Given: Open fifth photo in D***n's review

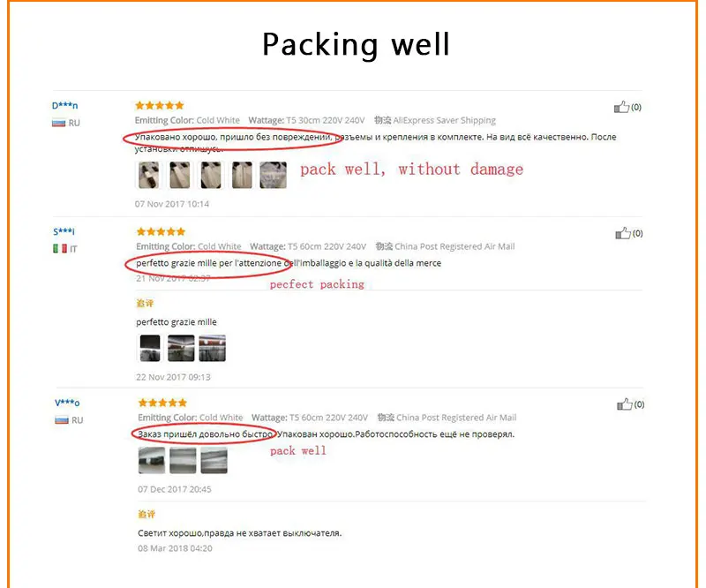Looking at the screenshot, I should click(273, 175).
